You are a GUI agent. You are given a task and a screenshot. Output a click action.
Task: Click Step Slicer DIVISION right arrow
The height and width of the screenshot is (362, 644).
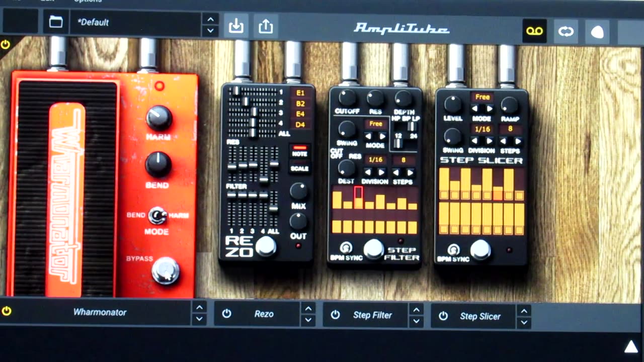point(489,141)
